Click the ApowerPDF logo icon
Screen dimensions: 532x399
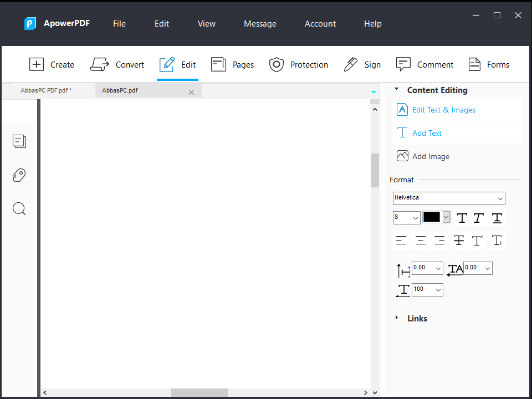pos(30,24)
